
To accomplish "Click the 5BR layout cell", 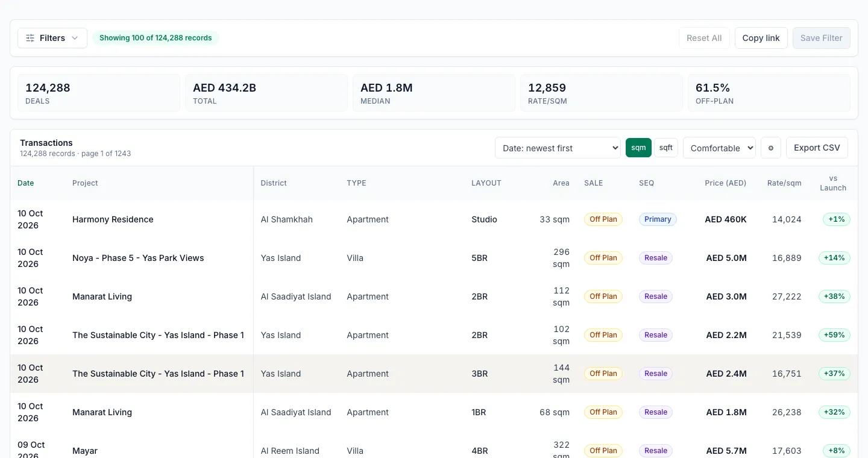I will tap(479, 258).
